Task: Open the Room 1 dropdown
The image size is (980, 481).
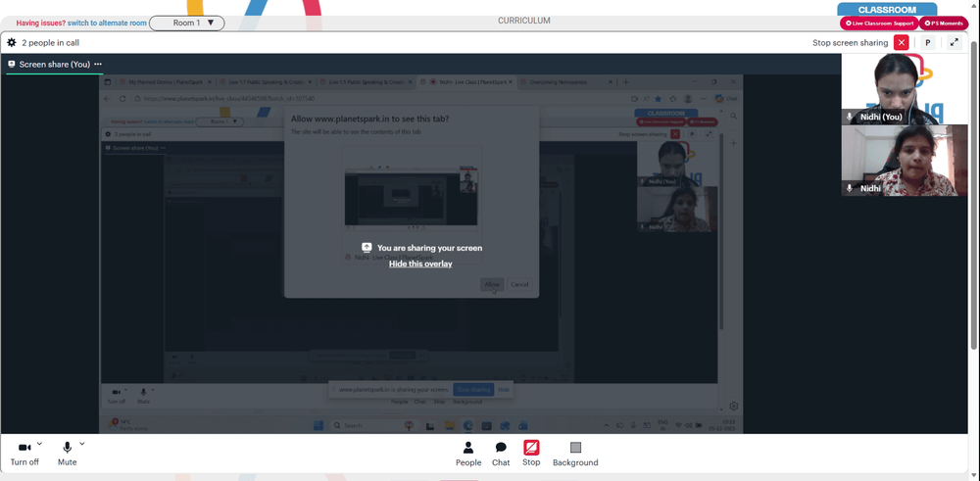Action: click(x=187, y=24)
